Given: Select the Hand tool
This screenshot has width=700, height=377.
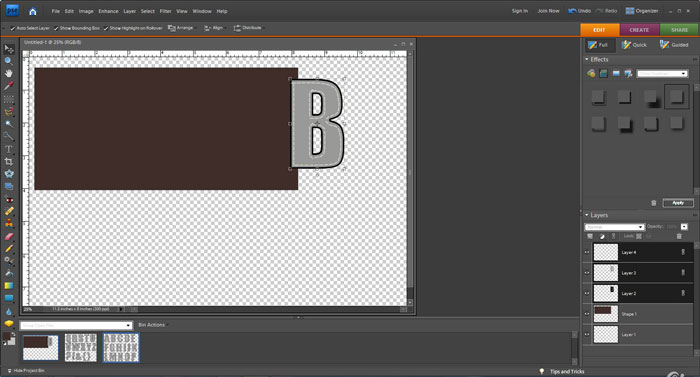Looking at the screenshot, I should click(x=8, y=73).
